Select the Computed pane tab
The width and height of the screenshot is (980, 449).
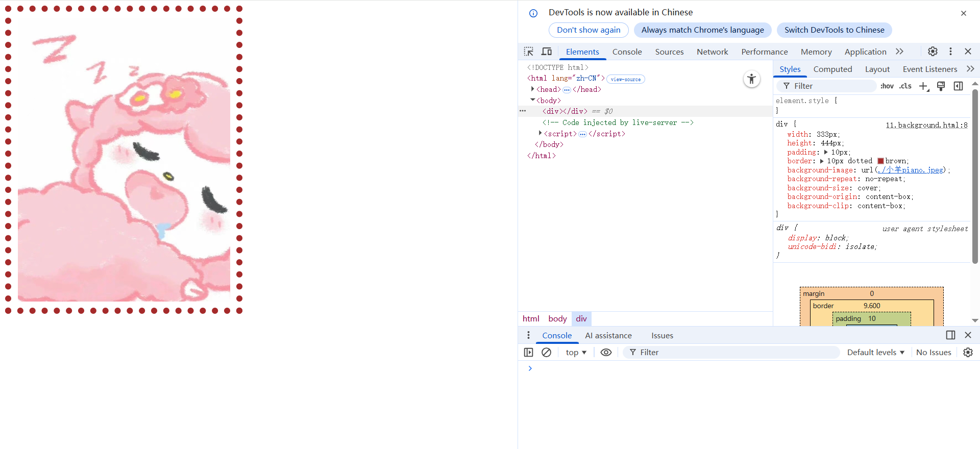click(x=832, y=69)
